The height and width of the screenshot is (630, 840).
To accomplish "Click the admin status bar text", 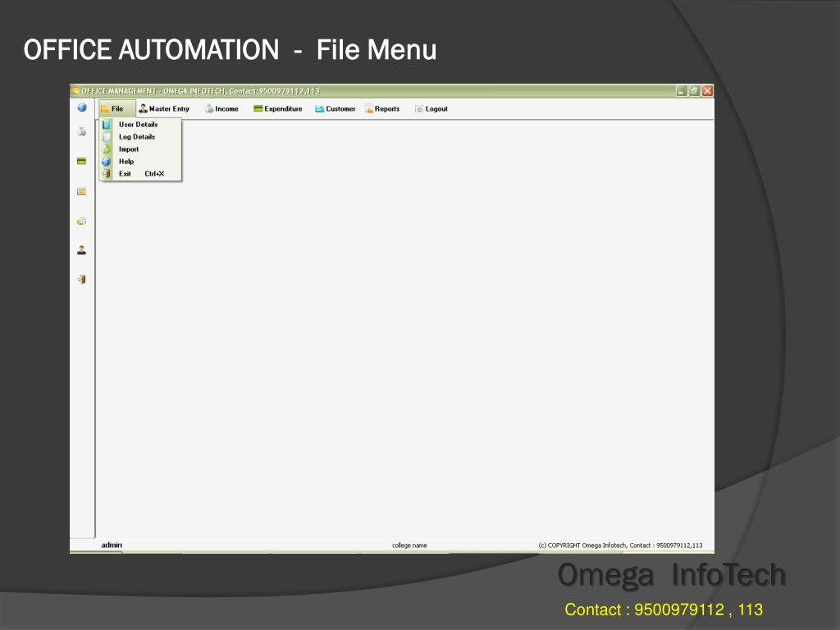I will 112,545.
